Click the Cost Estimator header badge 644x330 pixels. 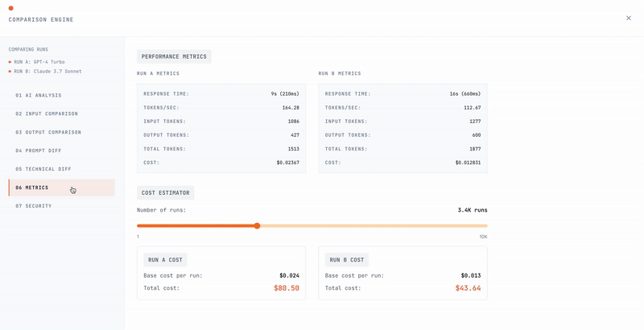[x=165, y=193]
